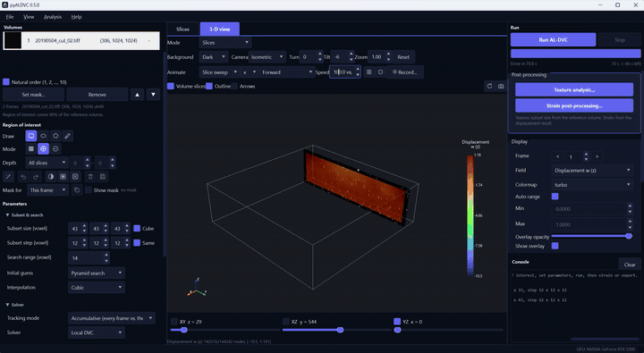
Task: Open the Tracking mode dropdown
Action: (111, 318)
